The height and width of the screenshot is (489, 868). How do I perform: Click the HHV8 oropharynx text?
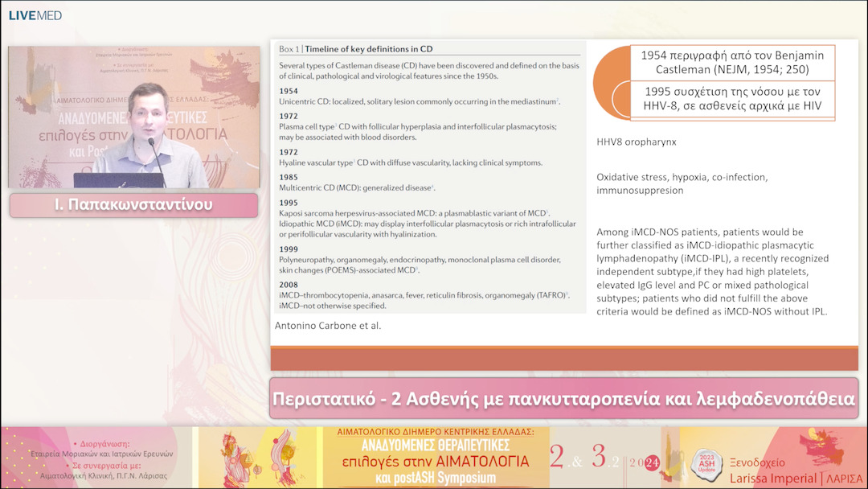point(636,142)
